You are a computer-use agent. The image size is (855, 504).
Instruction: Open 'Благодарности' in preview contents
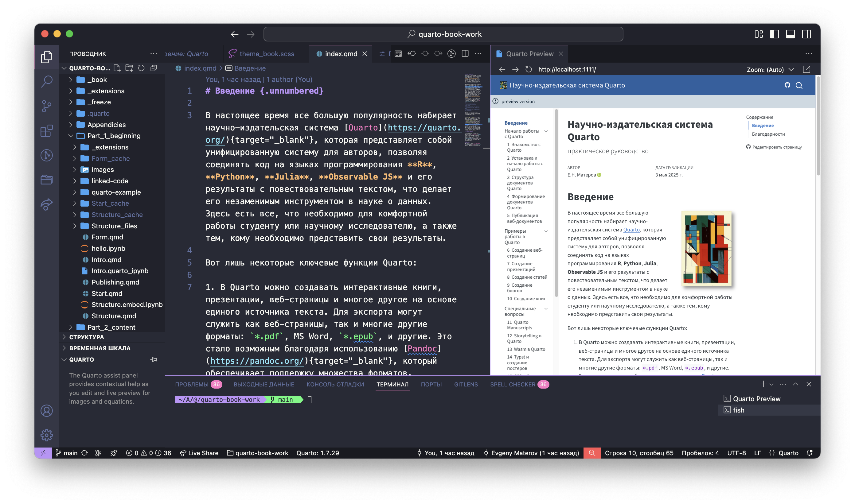click(x=768, y=134)
